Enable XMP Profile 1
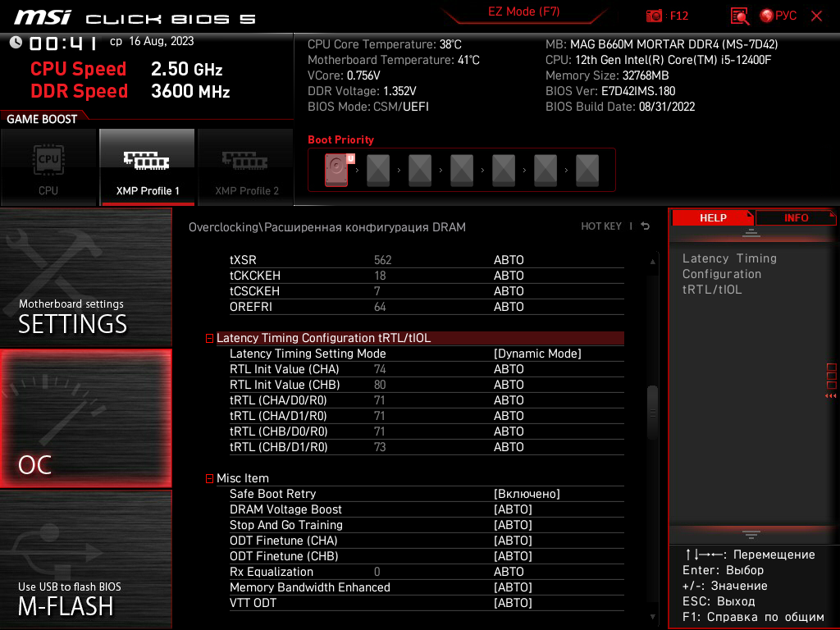This screenshot has width=840, height=630. point(148,167)
